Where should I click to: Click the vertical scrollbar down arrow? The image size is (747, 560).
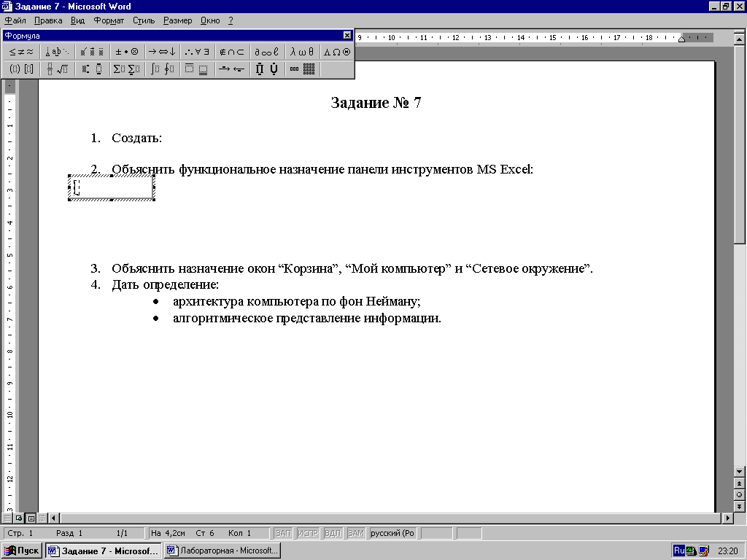[x=740, y=472]
